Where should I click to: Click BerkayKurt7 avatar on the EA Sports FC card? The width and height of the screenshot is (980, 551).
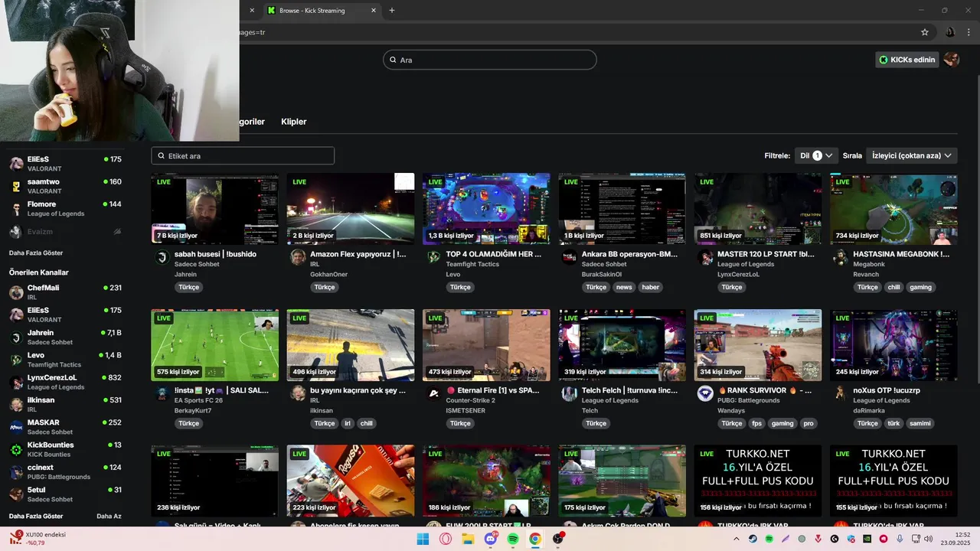[162, 394]
